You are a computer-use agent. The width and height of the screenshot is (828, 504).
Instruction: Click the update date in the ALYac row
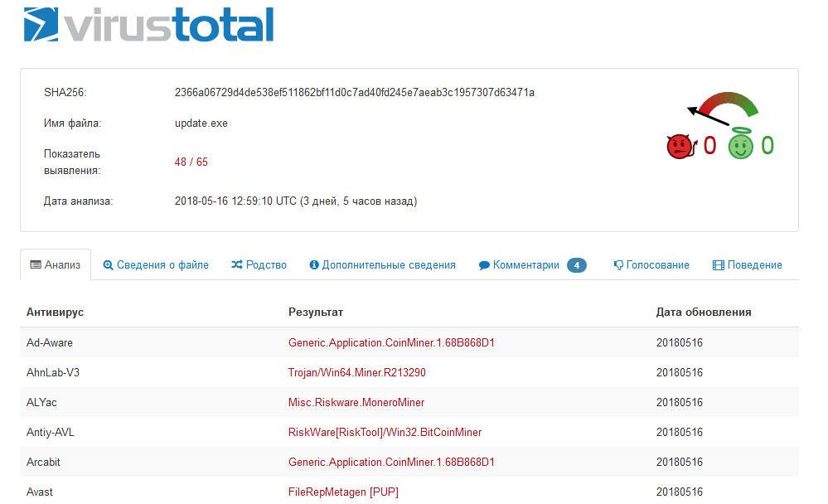point(680,403)
